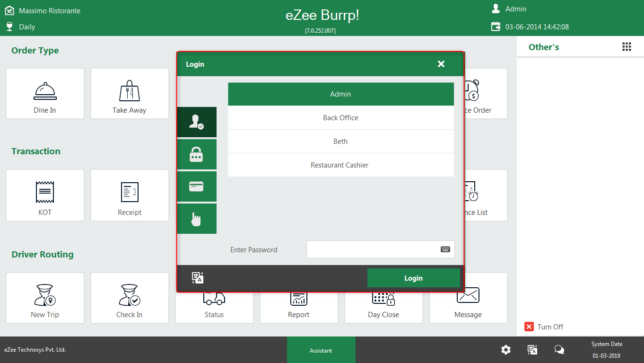Open the Assistant button in bottom bar
This screenshot has width=644, height=363.
[321, 350]
